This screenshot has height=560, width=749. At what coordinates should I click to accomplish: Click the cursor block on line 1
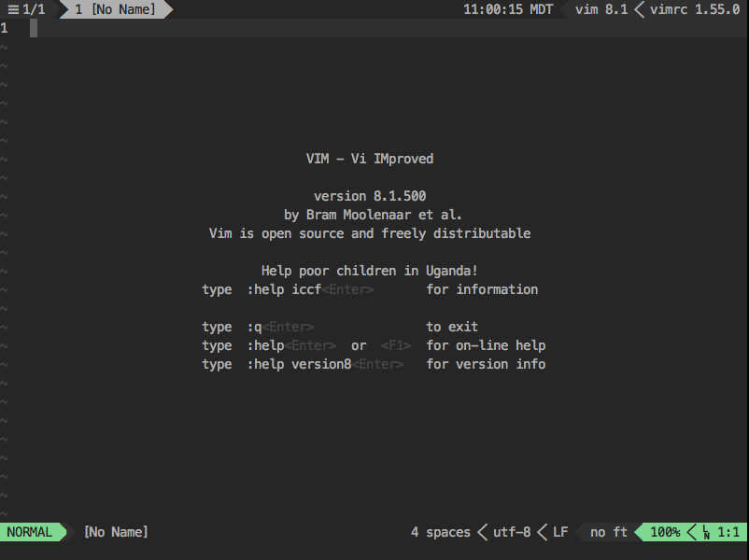point(34,28)
